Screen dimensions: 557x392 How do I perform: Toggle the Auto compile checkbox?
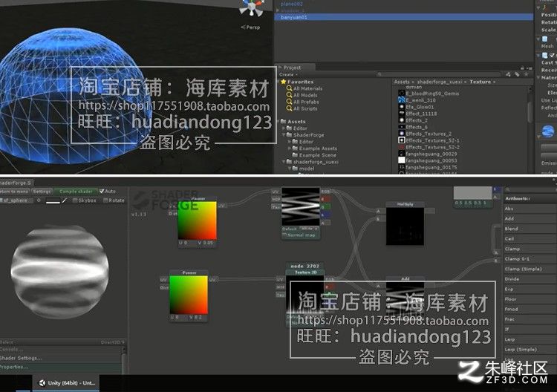[x=102, y=191]
